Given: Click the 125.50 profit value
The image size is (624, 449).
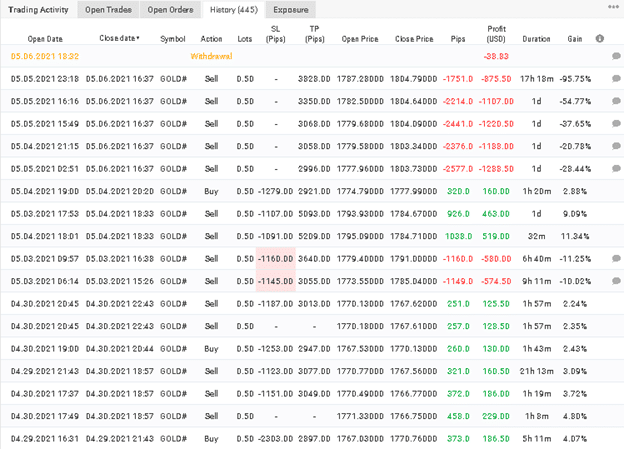Looking at the screenshot, I should 496,304.
